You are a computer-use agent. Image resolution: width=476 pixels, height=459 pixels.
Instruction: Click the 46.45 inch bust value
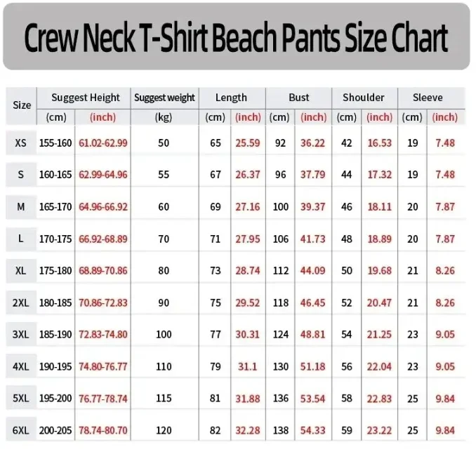coord(313,303)
